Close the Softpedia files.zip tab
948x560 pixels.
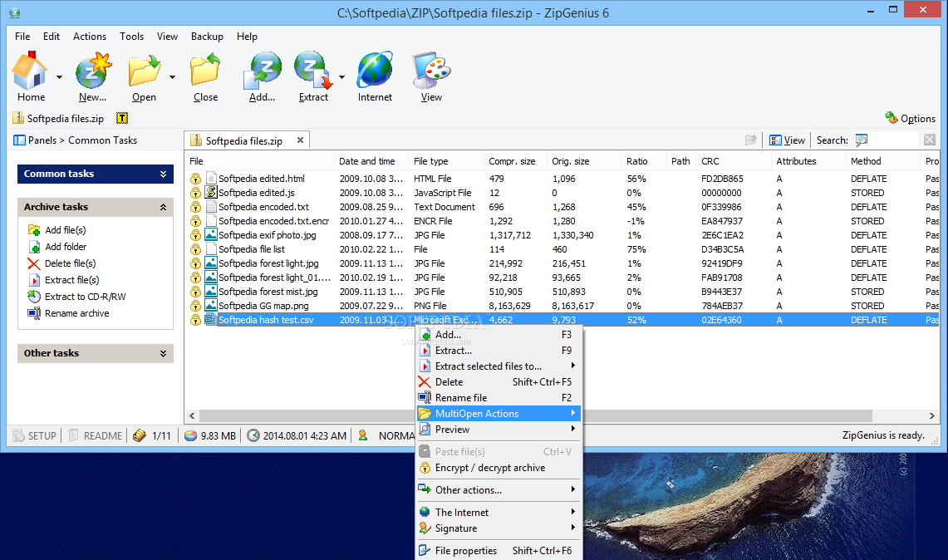300,140
